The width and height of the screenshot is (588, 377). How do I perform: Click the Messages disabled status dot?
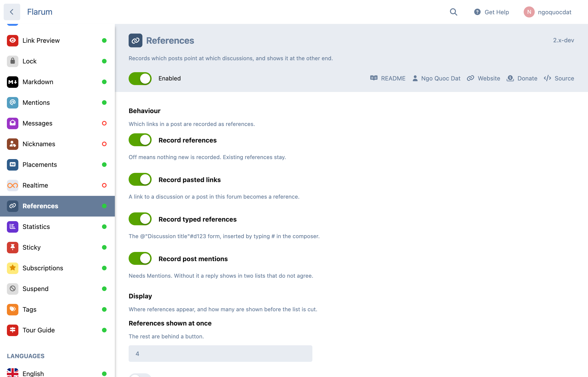coord(104,123)
